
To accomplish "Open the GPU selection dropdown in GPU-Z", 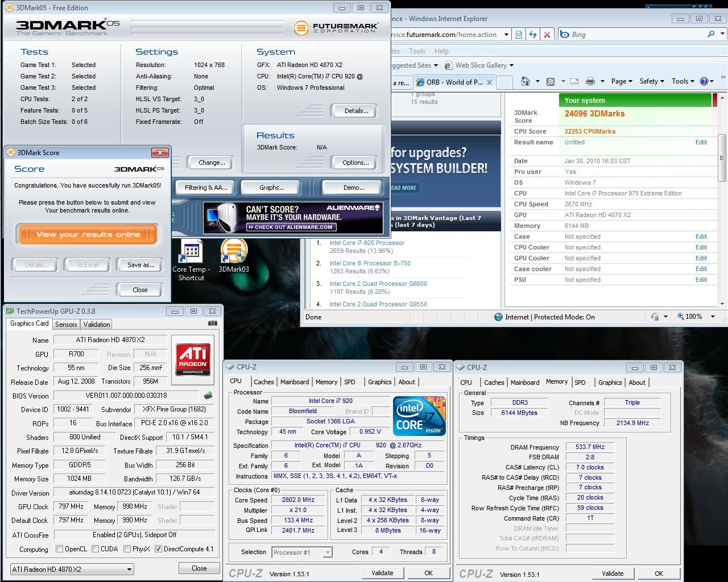I will point(72,569).
